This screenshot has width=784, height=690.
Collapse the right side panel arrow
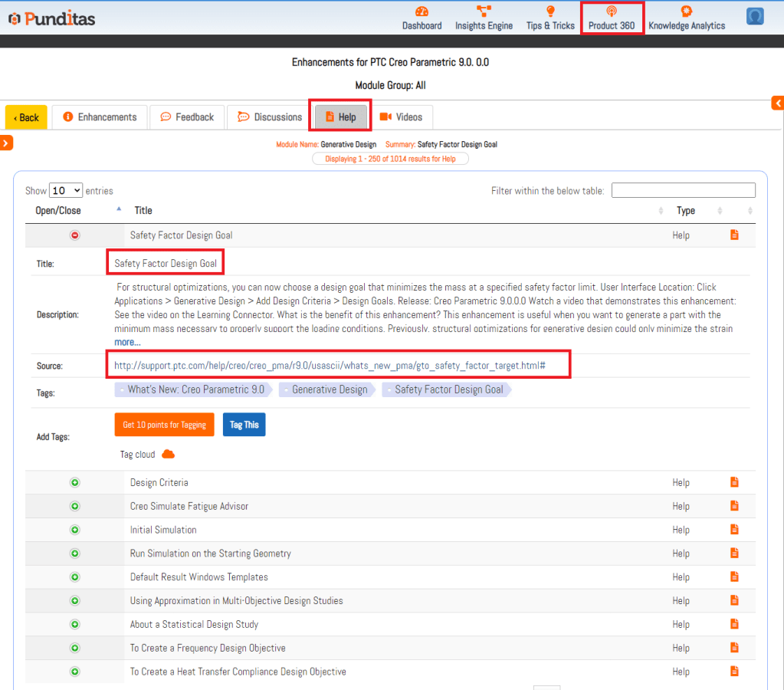click(777, 103)
